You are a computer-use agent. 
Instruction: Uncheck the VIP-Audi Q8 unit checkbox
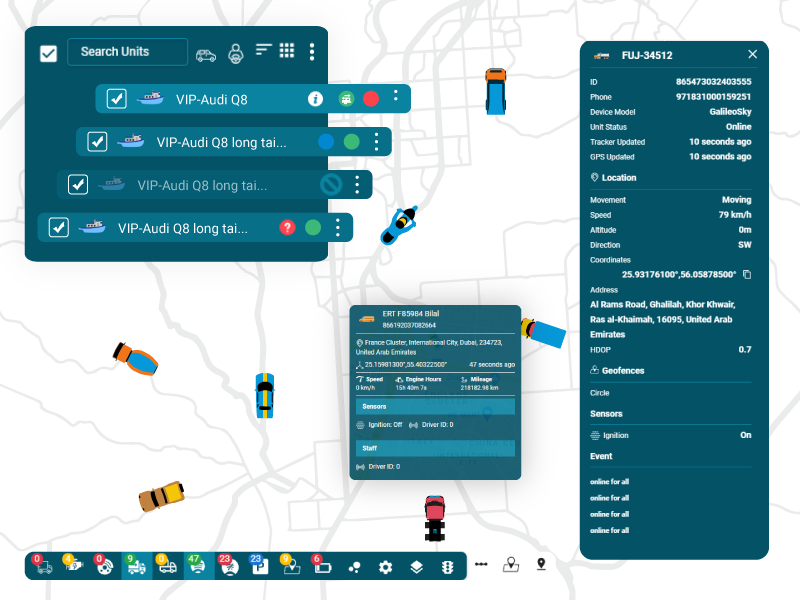click(x=117, y=98)
